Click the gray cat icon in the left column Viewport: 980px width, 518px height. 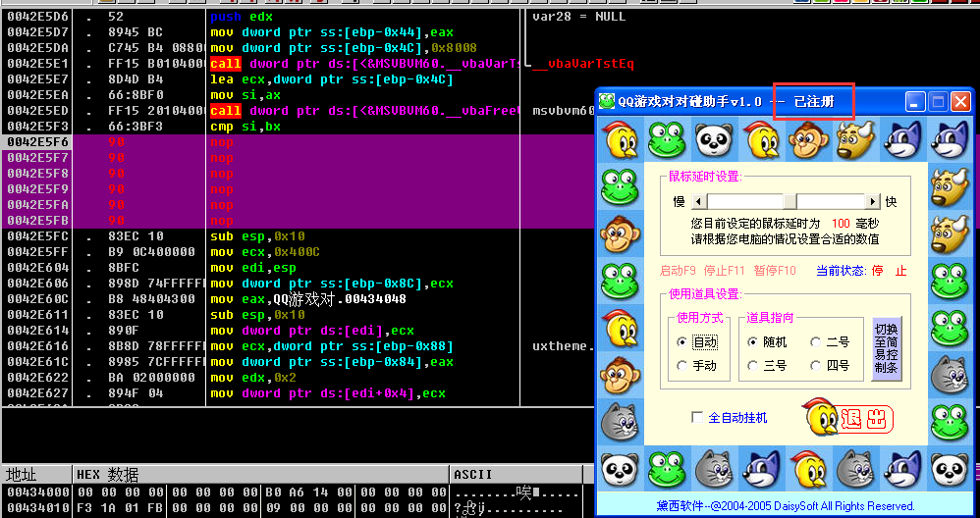(x=620, y=421)
